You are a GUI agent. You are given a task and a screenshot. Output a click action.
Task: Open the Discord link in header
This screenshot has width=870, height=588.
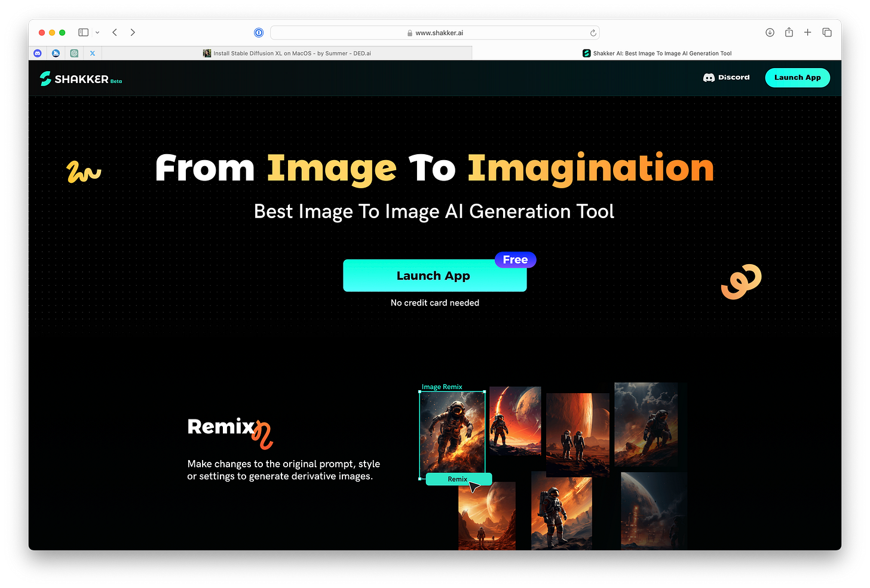point(726,78)
